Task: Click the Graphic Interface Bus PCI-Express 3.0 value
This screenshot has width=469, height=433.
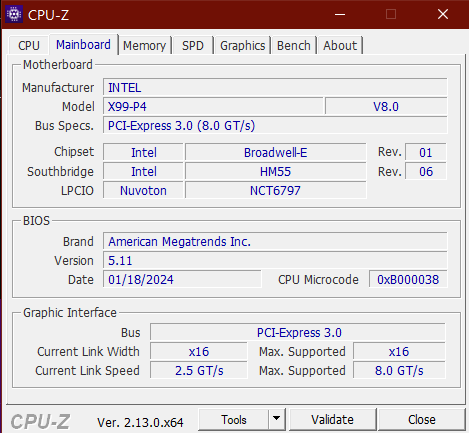Action: pos(298,332)
